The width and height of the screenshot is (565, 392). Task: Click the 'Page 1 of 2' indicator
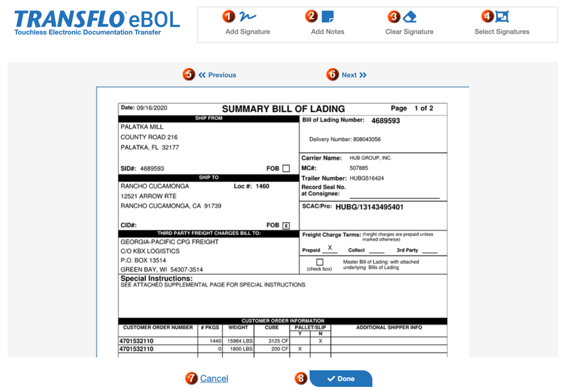(412, 108)
